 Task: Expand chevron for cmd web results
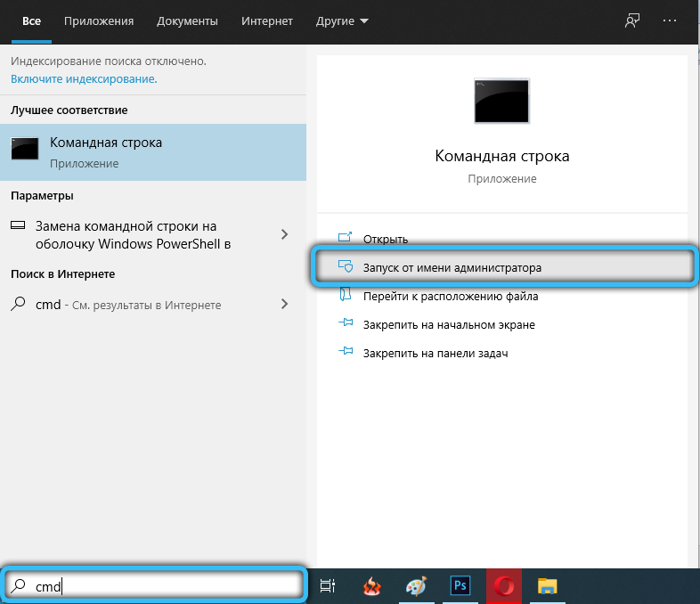pyautogui.click(x=284, y=304)
